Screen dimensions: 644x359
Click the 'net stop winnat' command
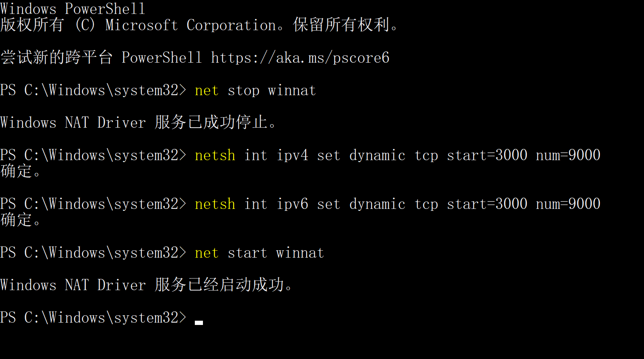[x=255, y=91]
